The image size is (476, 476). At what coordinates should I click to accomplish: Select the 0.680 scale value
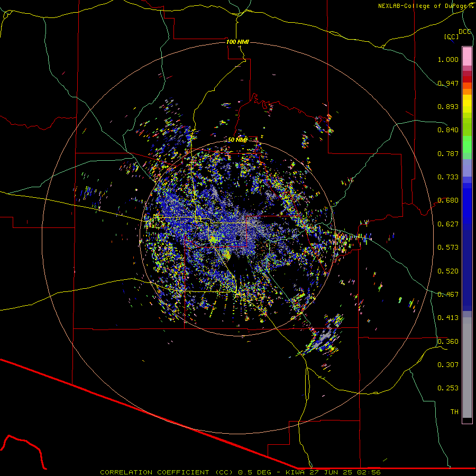point(448,200)
